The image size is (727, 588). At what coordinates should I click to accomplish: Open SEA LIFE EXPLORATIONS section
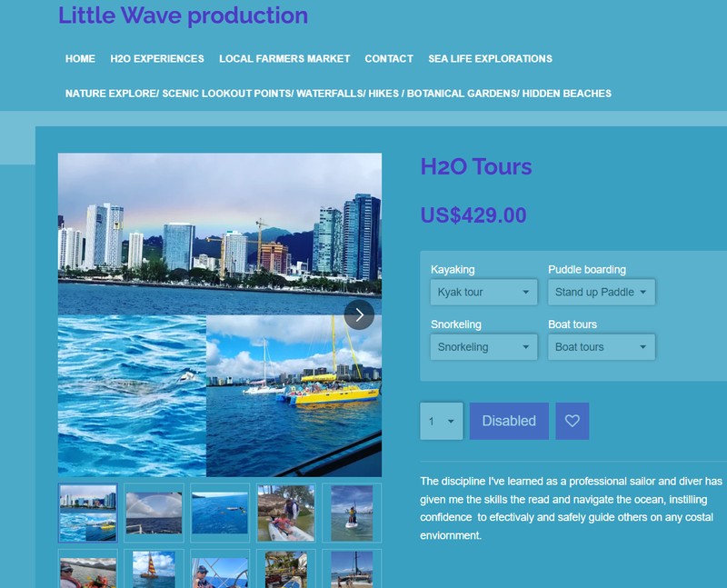click(490, 58)
